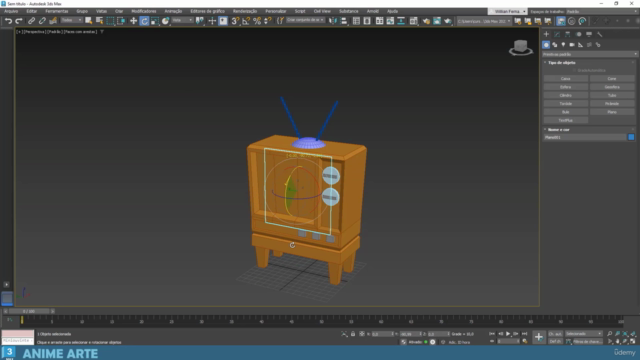Select the Lights category icon
The width and height of the screenshot is (640, 360).
tap(563, 45)
